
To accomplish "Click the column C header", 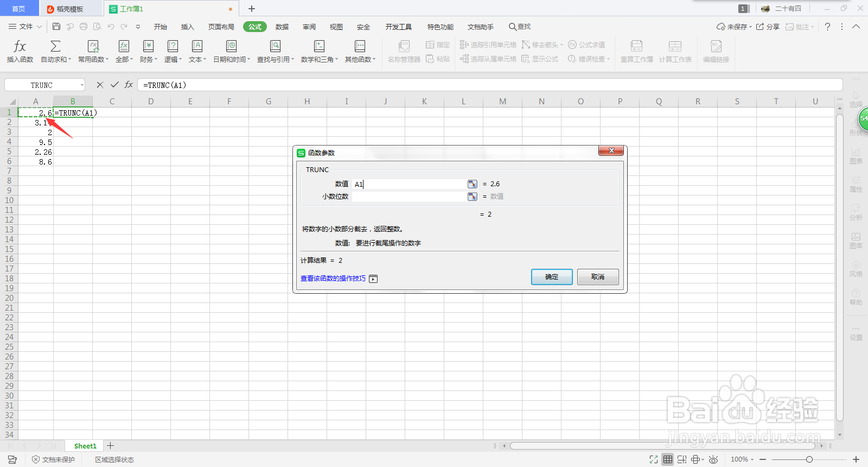I will coord(112,101).
